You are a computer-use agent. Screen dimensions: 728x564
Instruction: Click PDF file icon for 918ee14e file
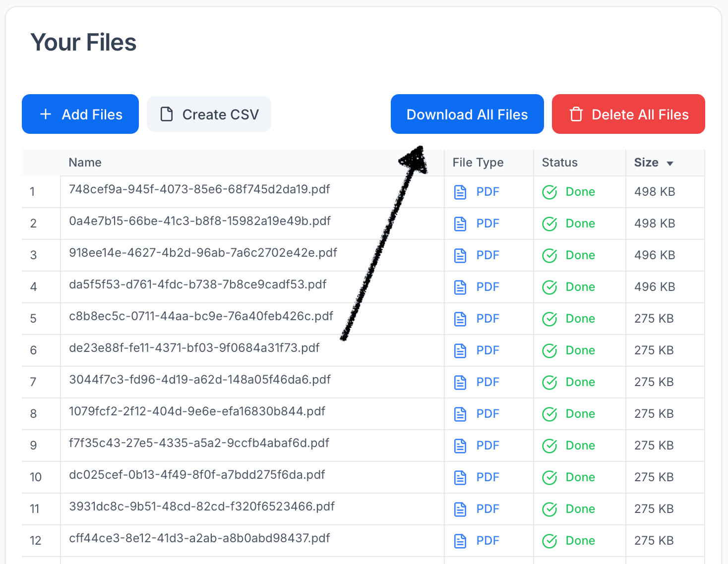[460, 255]
